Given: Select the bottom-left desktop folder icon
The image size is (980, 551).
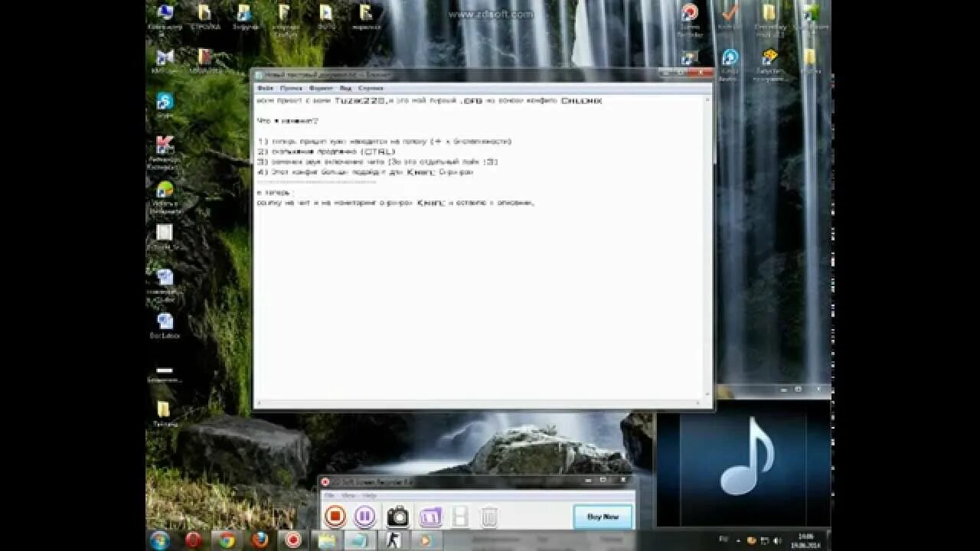Looking at the screenshot, I should 164,413.
